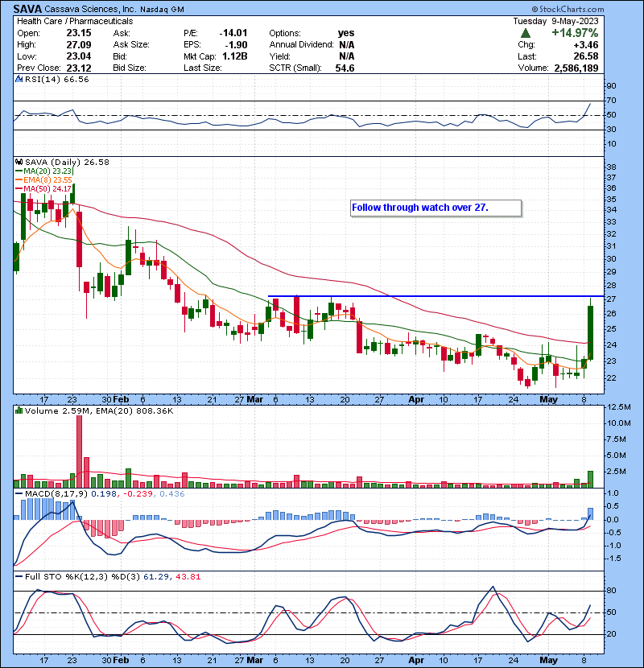Select the Last price 26.58 in header

click(586, 56)
